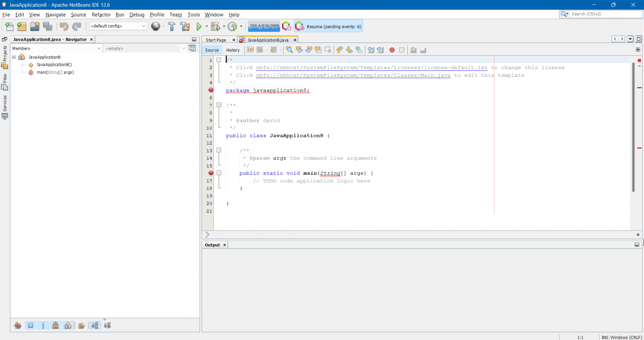This screenshot has height=340, width=644.
Task: Open the Start Page tab
Action: click(216, 40)
